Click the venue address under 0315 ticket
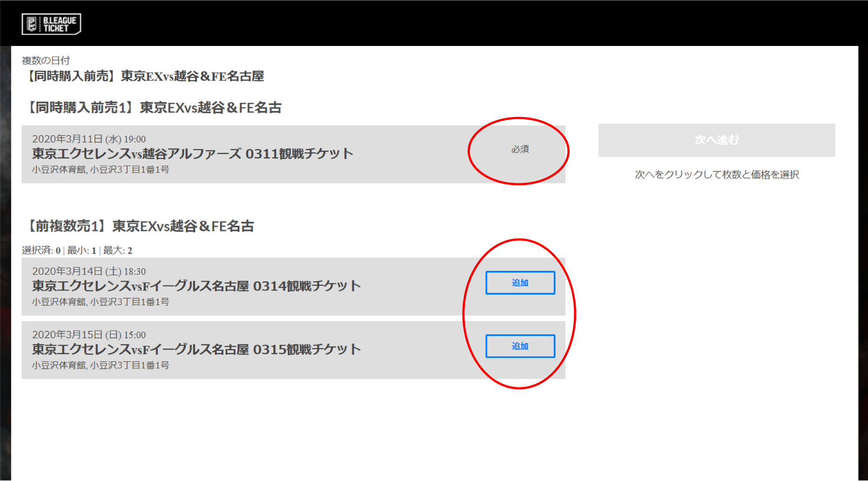Screen dimensions: 868x481 point(100,365)
